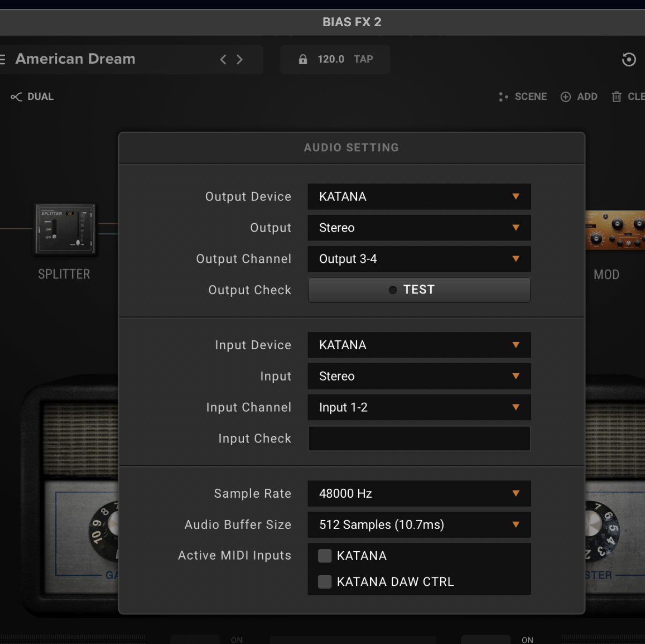Screen dimensions: 645x644
Task: Click the restore/history icon at top right
Action: [x=629, y=60]
